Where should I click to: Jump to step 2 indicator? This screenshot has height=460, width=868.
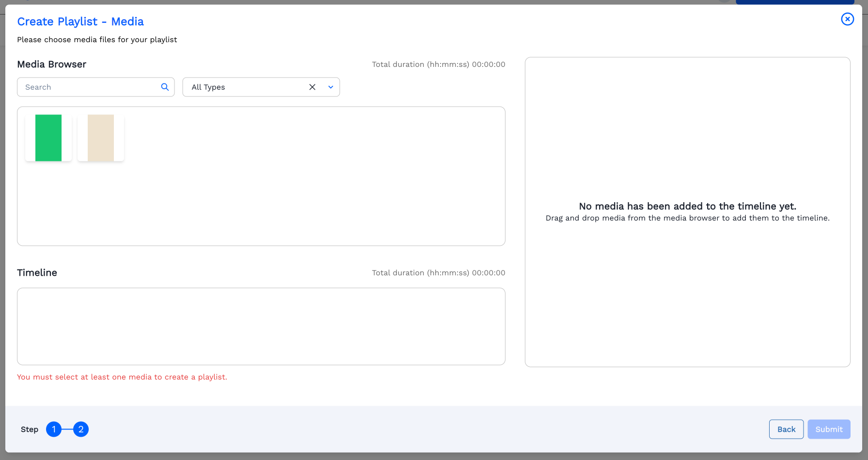pos(81,429)
